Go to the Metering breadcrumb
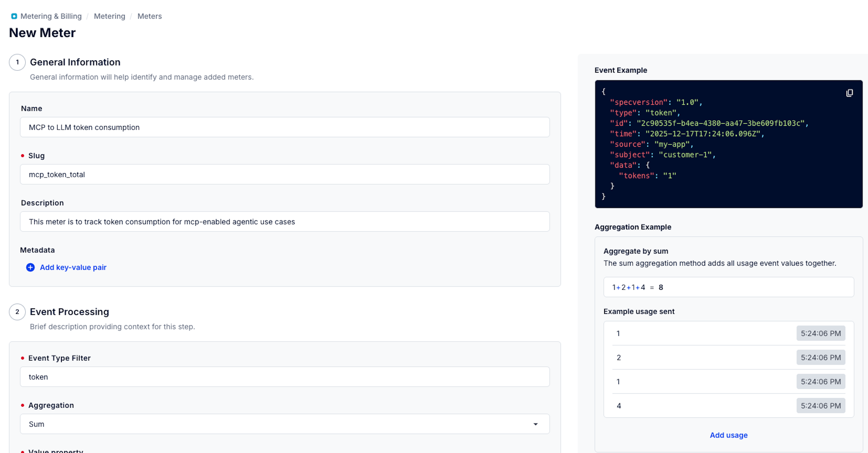 pyautogui.click(x=109, y=16)
